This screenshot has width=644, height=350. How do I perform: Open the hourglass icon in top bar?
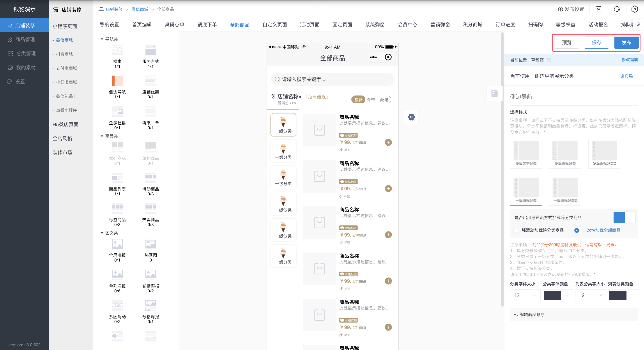point(598,9)
